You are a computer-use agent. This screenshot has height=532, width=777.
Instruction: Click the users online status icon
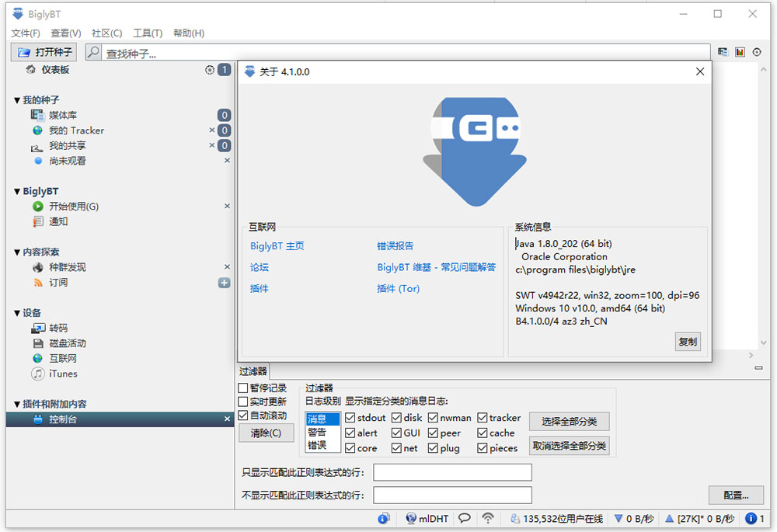tap(515, 519)
